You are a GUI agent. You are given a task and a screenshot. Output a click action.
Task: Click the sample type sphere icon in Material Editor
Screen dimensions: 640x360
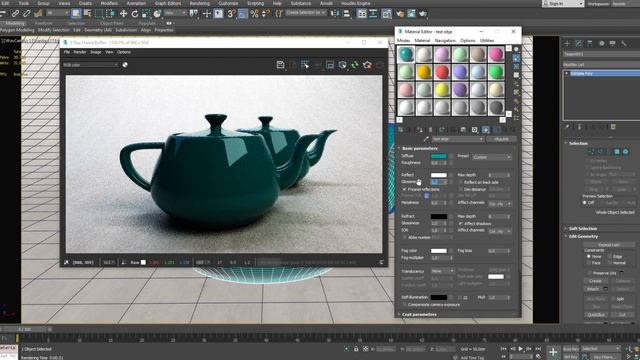pos(516,49)
